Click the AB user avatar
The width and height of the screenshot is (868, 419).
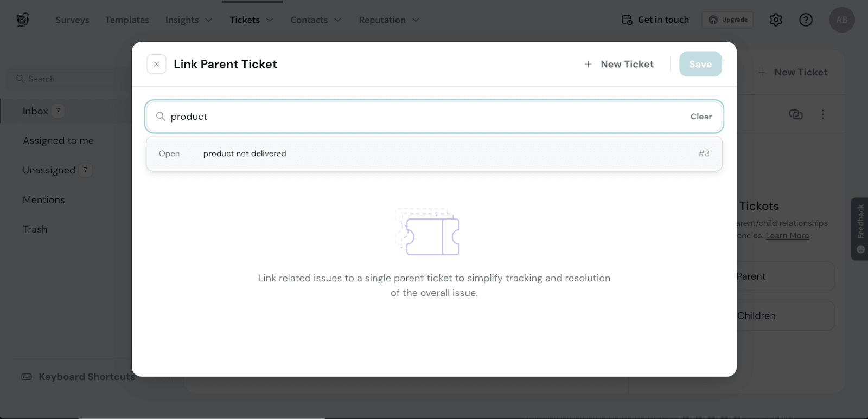pyautogui.click(x=841, y=20)
